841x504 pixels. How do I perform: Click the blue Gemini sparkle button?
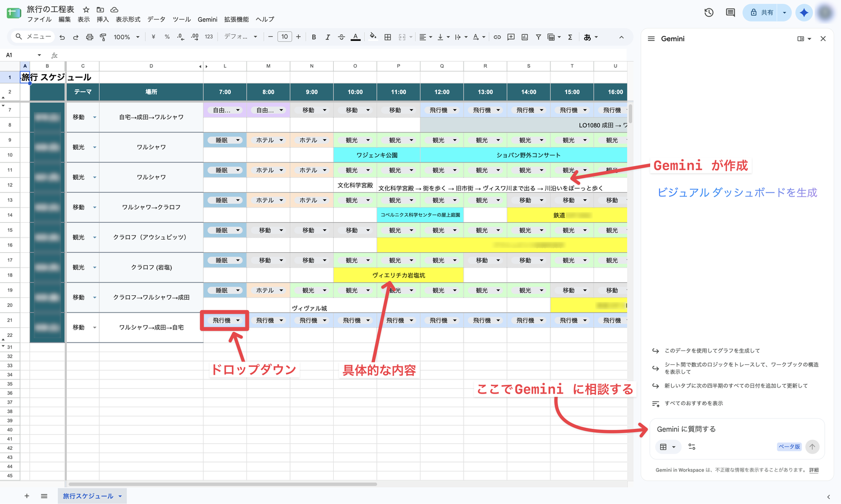(x=804, y=13)
